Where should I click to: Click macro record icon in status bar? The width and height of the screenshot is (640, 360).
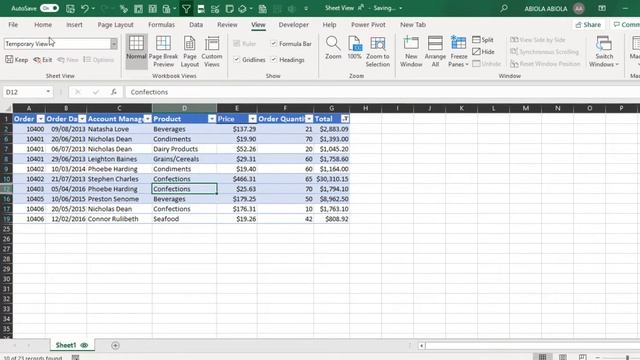(76, 358)
